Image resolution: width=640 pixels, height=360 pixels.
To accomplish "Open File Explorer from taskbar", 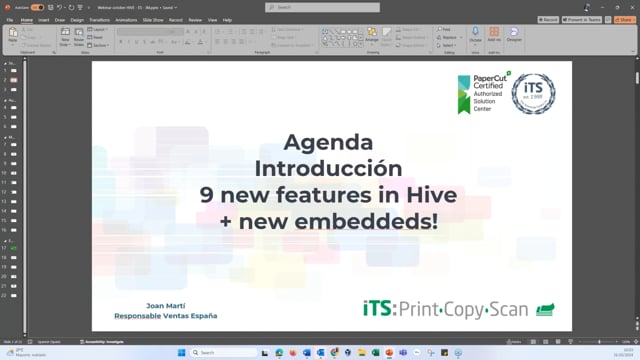I will [362, 353].
